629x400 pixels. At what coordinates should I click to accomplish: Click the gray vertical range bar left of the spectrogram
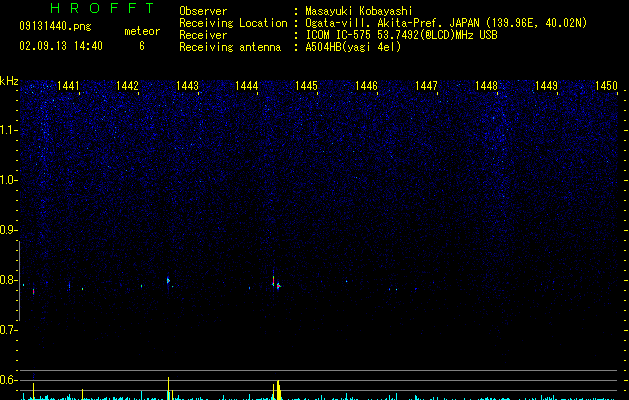pyautogui.click(x=20, y=281)
